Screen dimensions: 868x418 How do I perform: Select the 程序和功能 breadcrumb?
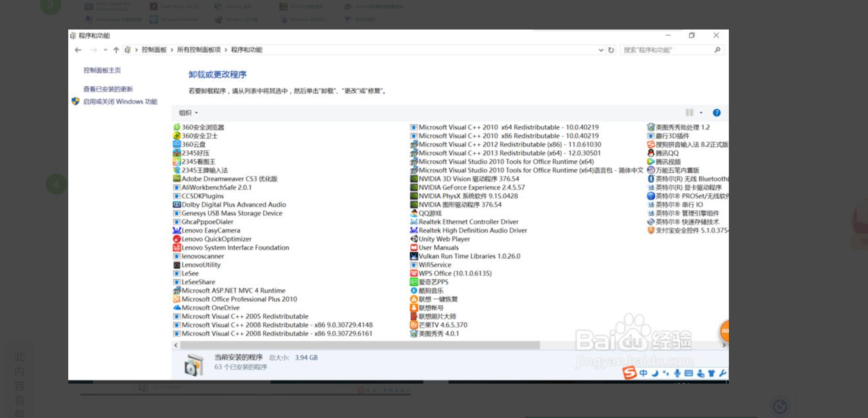click(x=247, y=50)
